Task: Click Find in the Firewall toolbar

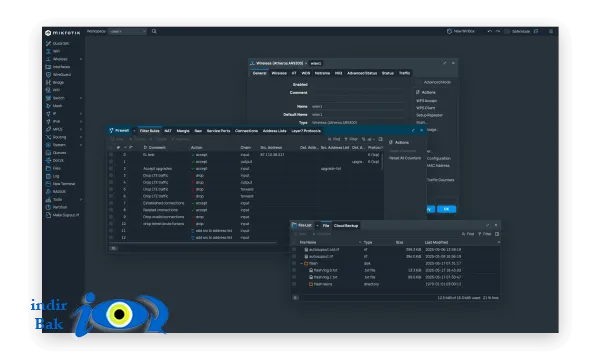Action: click(334, 139)
